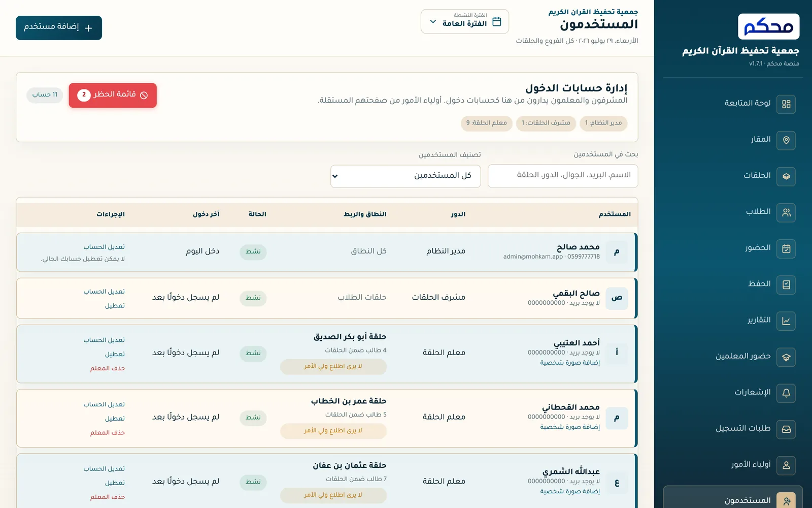Image resolution: width=812 pixels, height=508 pixels.
Task: Click the الحفظ memorization icon
Action: coord(786,284)
